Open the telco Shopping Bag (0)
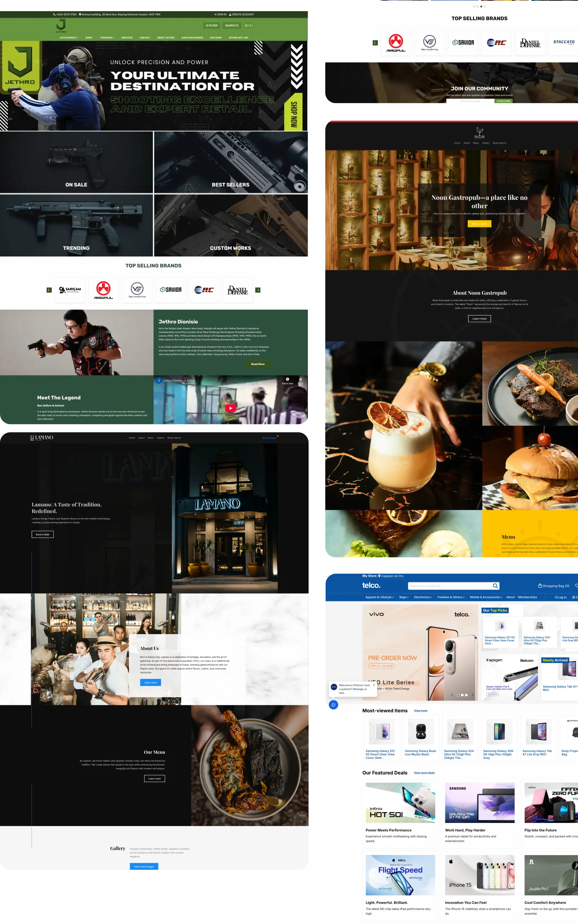The height and width of the screenshot is (924, 578). coord(554,586)
